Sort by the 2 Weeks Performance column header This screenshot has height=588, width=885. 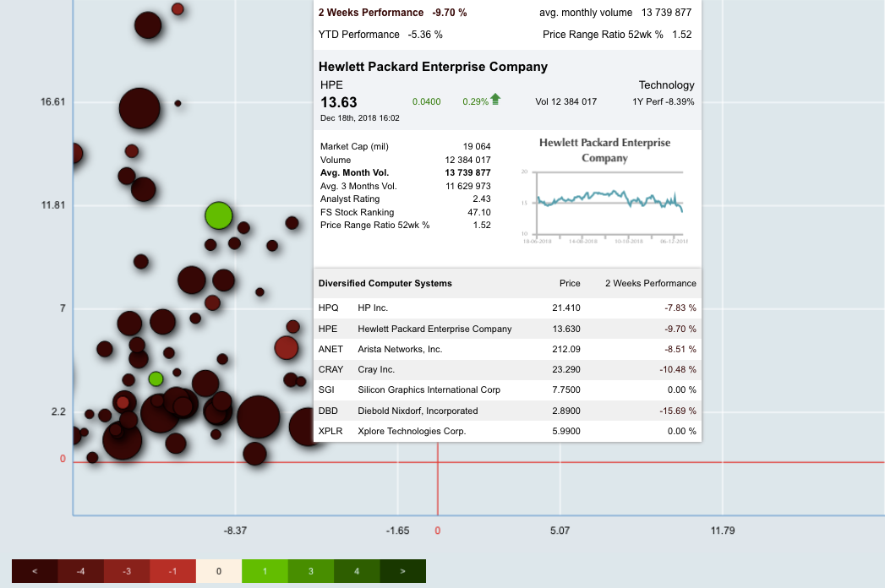click(x=650, y=284)
